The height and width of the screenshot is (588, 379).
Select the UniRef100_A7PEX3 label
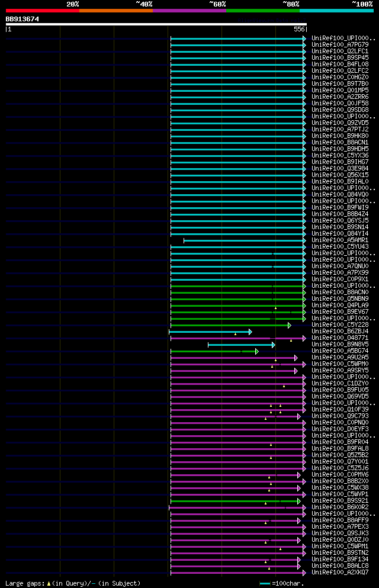coord(340,527)
